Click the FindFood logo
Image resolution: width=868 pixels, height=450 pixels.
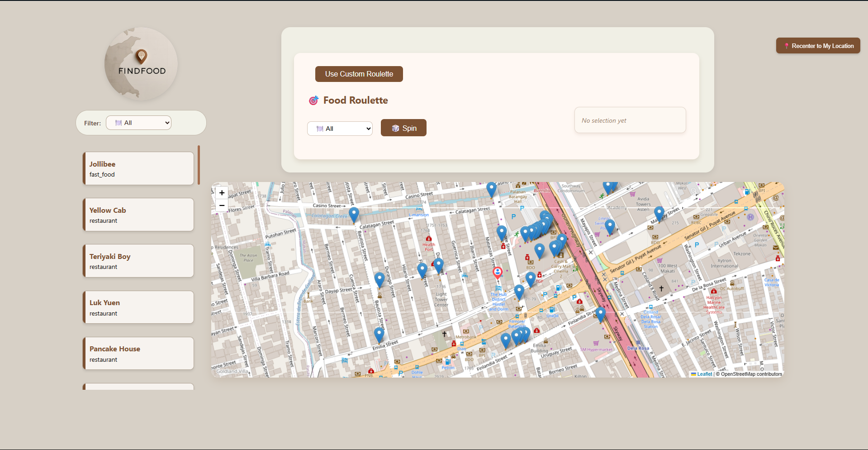click(141, 64)
